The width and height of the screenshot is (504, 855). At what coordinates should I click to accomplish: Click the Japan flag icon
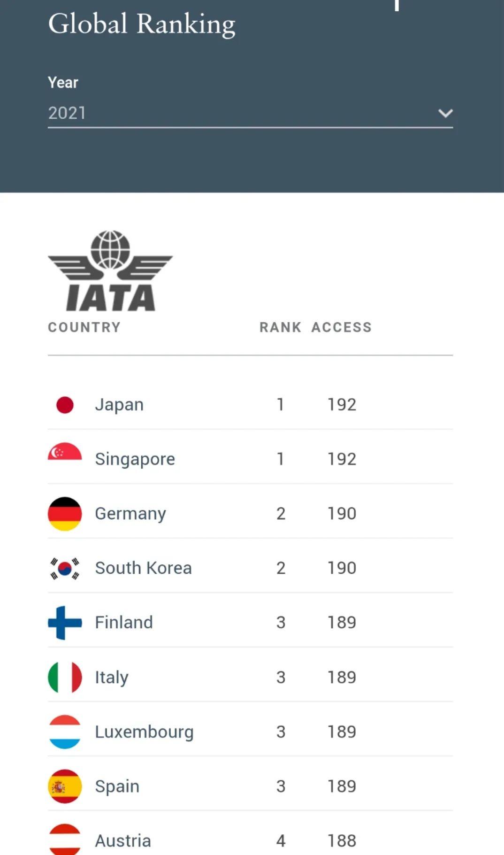(65, 405)
